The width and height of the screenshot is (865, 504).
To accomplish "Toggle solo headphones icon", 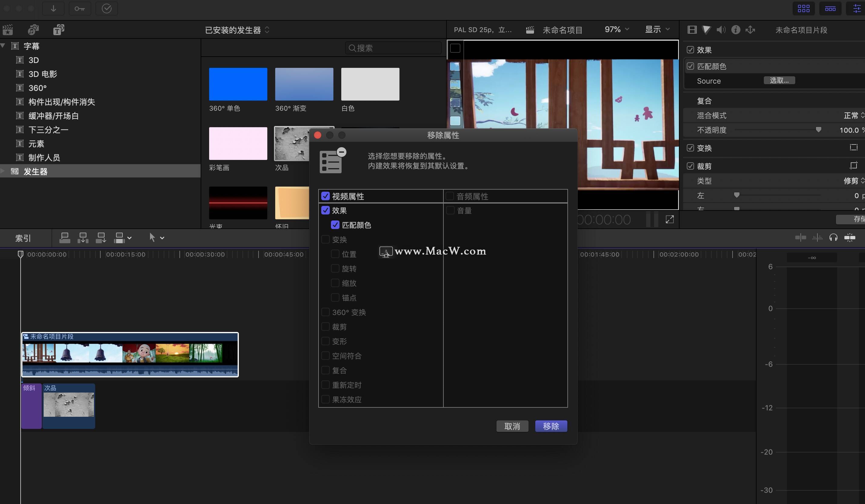I will (833, 237).
